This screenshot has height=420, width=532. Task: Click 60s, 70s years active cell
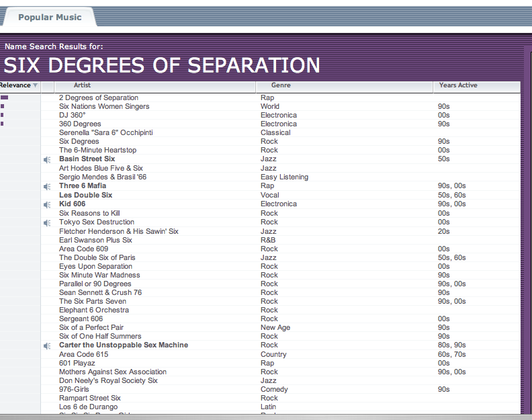[452, 354]
